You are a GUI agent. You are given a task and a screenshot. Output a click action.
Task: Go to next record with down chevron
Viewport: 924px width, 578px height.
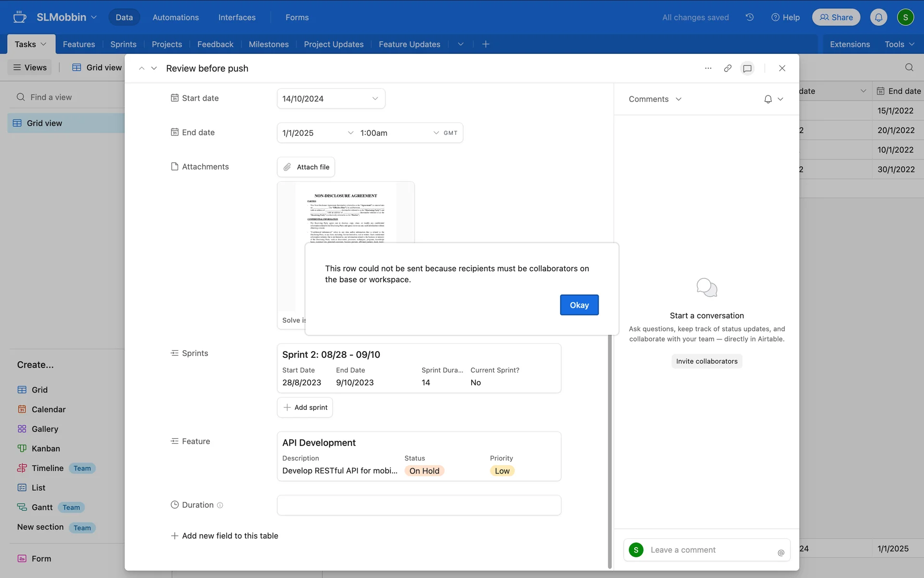click(154, 68)
